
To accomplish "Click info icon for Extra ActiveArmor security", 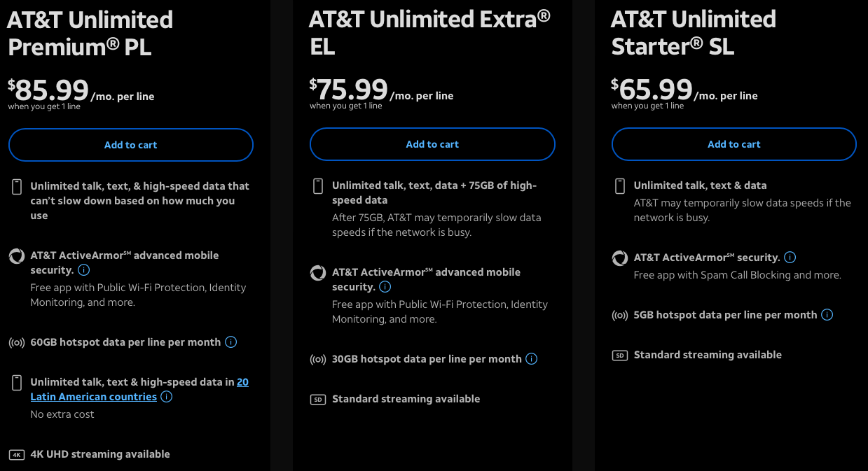I will (385, 287).
